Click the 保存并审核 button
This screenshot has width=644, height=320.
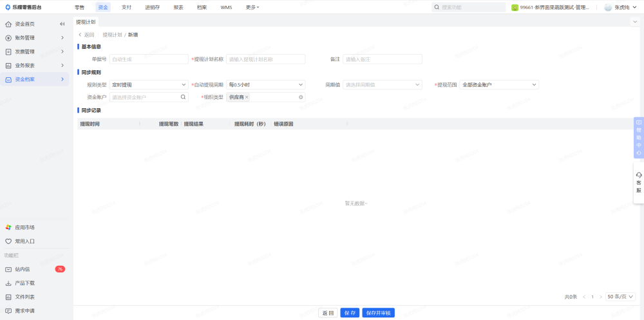click(x=377, y=313)
